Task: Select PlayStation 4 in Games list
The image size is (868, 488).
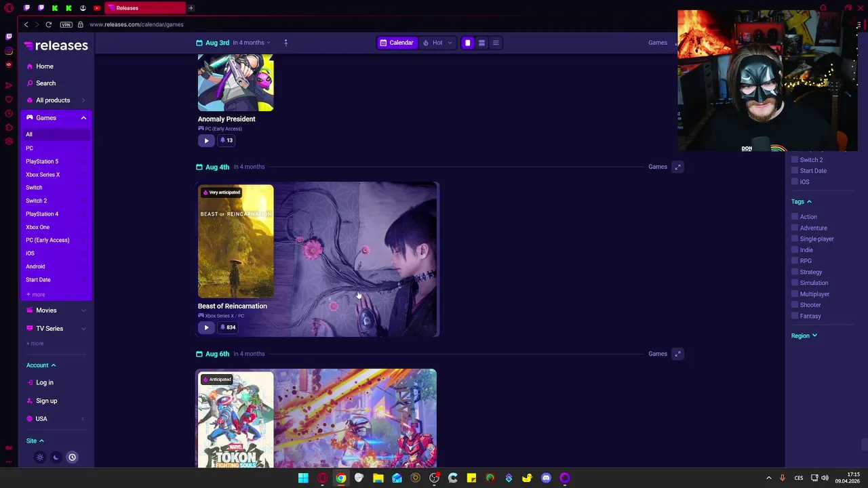Action: click(42, 214)
